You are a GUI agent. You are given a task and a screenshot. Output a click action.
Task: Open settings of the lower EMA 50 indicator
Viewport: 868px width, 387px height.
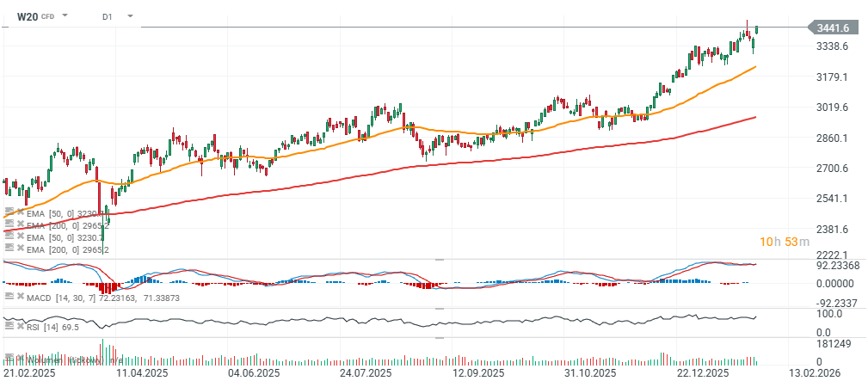(9, 236)
